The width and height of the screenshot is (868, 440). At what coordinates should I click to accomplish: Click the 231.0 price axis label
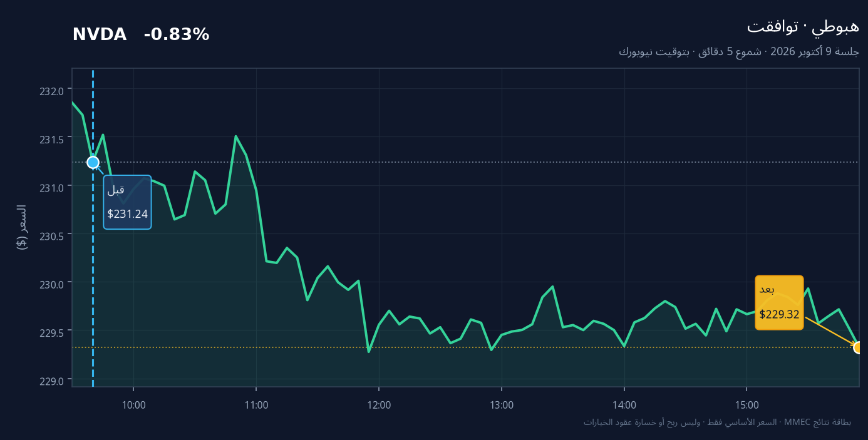[51, 188]
